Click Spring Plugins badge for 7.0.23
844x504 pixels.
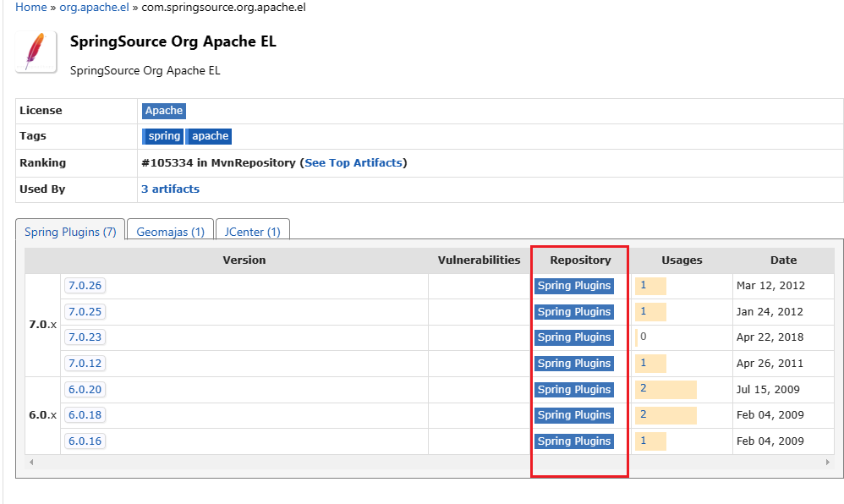point(574,337)
